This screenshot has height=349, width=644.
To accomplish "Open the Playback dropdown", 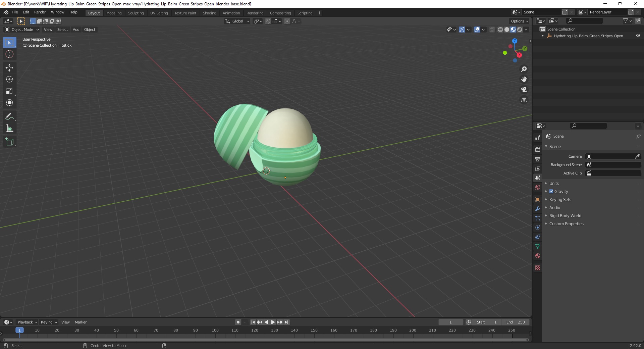I will (x=27, y=322).
